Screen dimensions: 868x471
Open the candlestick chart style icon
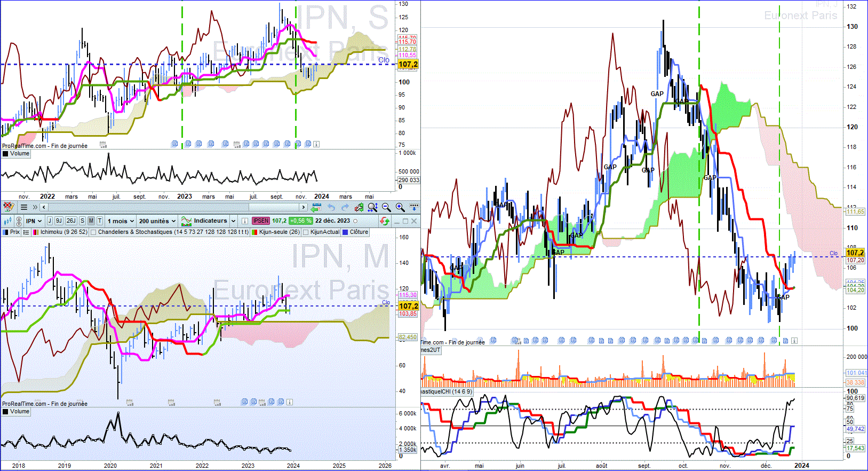(8, 221)
